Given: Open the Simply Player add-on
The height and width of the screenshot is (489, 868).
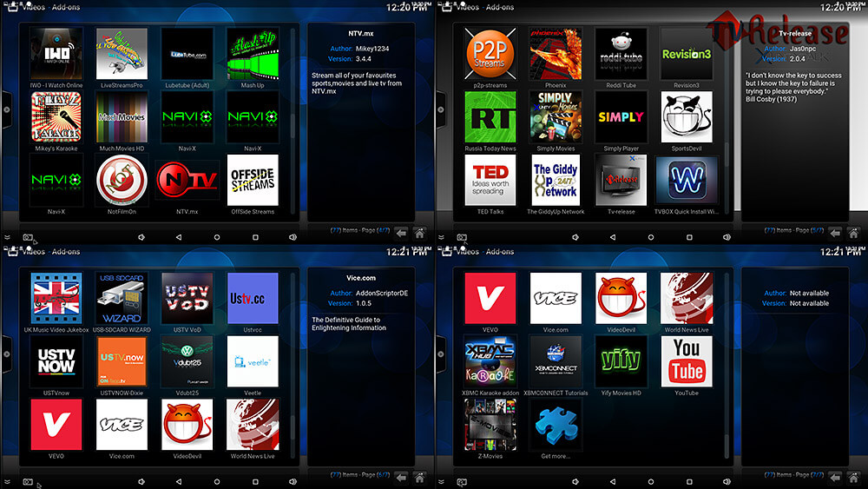Looking at the screenshot, I should (621, 117).
